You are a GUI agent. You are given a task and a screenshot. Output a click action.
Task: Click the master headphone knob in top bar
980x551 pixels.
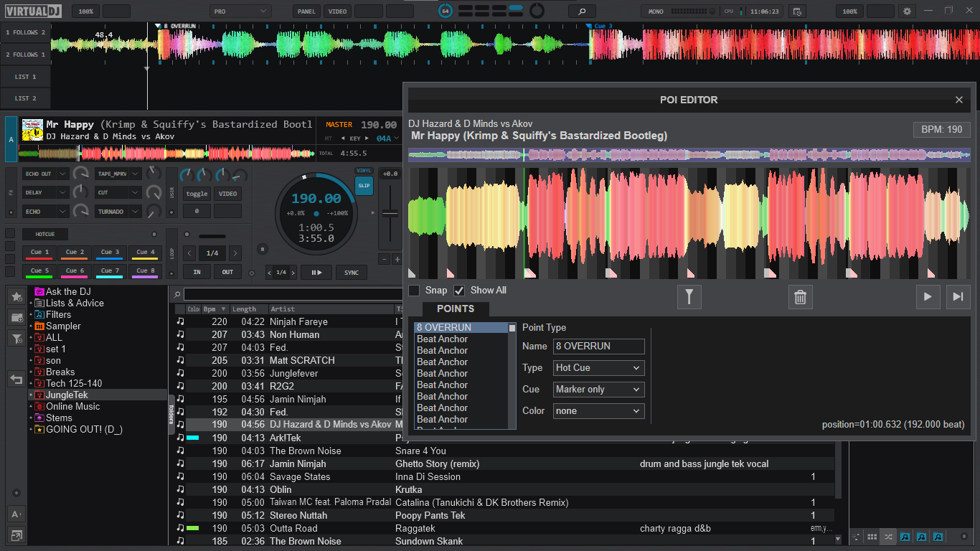tap(536, 11)
